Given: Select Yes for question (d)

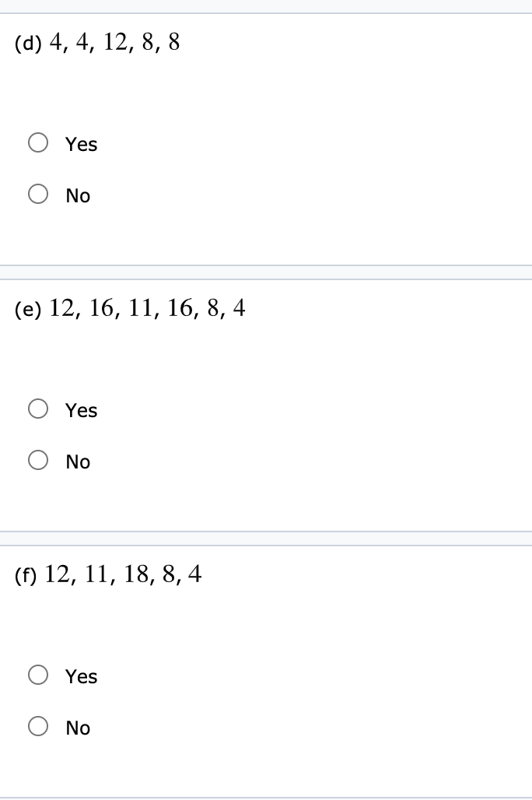Looking at the screenshot, I should (38, 142).
